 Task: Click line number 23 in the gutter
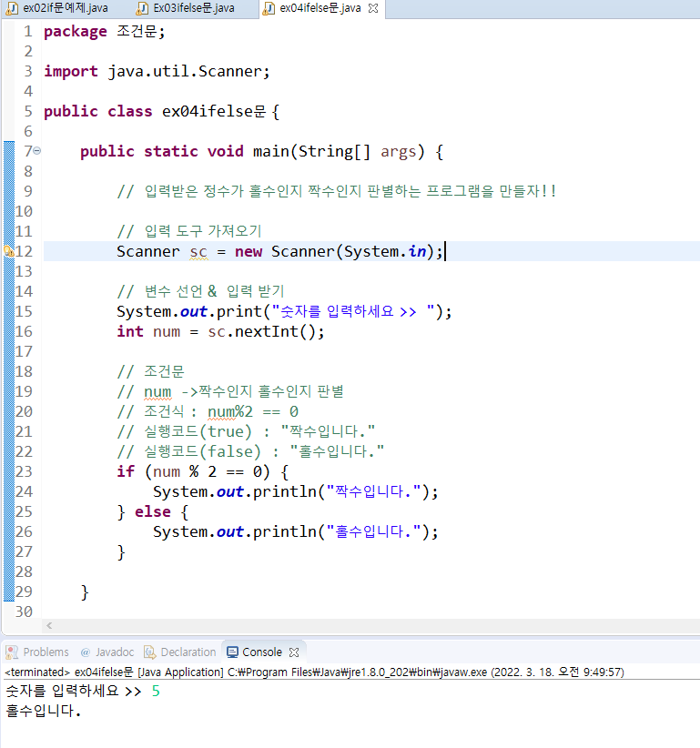[24, 471]
